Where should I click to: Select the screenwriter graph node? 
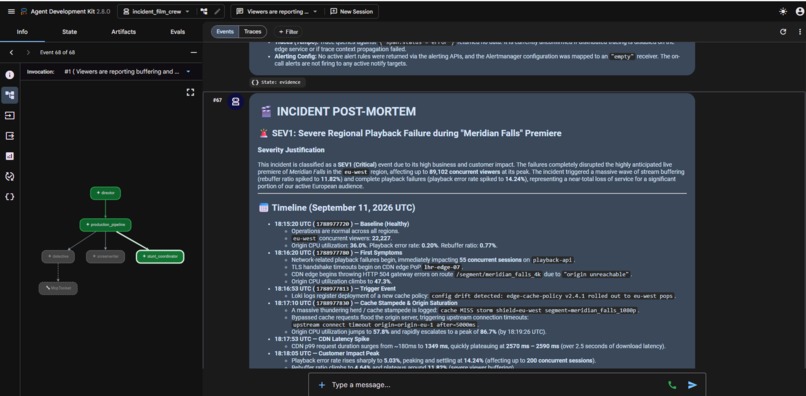click(105, 257)
